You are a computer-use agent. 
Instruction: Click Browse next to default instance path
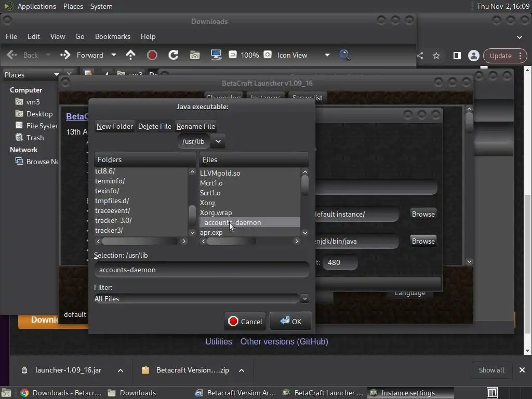coord(423,214)
